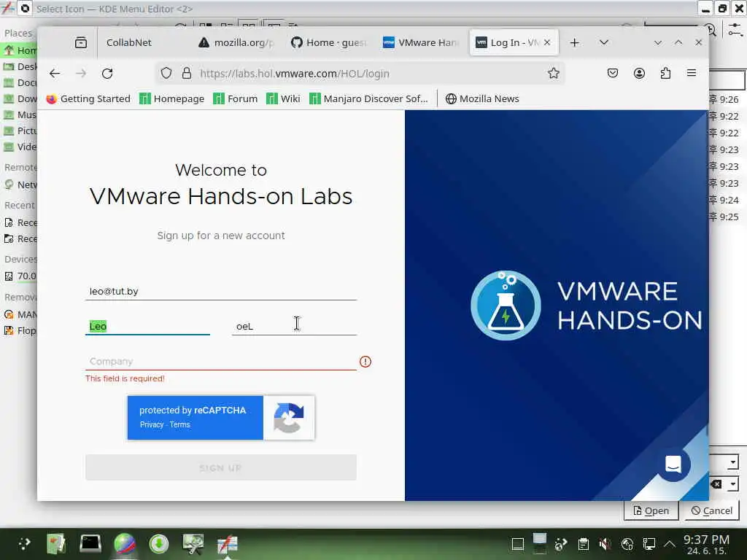The width and height of the screenshot is (747, 560).
Task: Reload the current page
Action: [107, 74]
